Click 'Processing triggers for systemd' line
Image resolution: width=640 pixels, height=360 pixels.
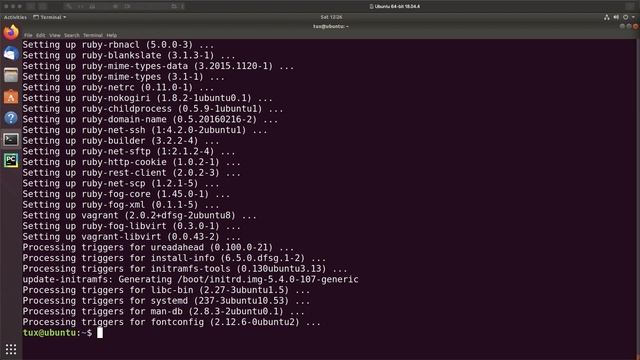pos(166,301)
